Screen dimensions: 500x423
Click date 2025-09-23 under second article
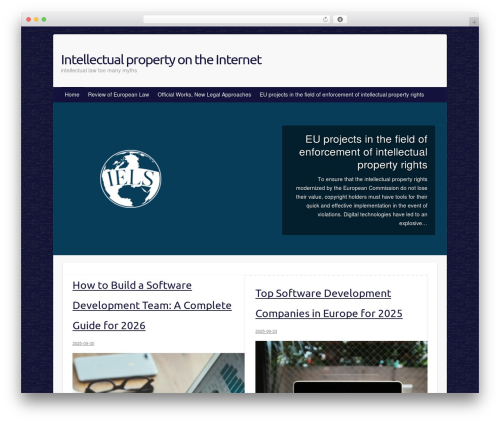(266, 332)
